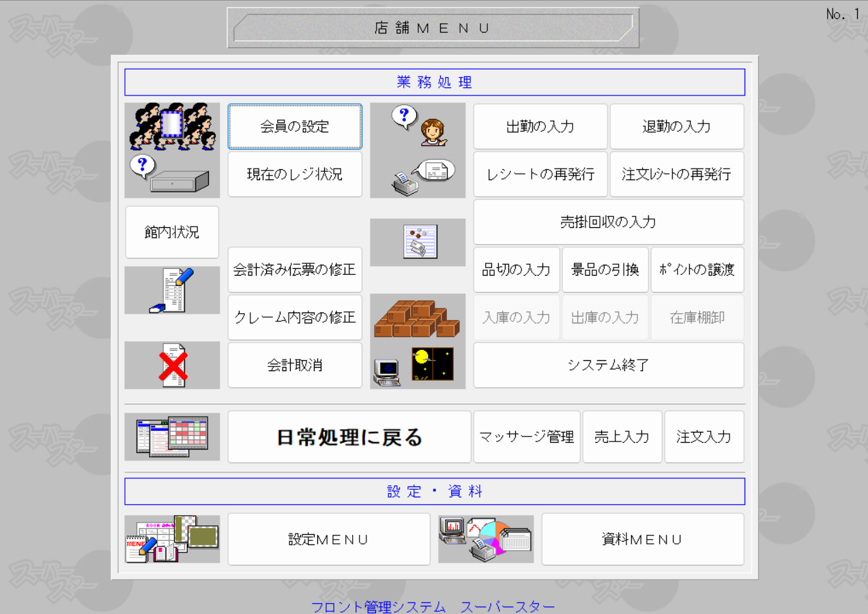The height and width of the screenshot is (614, 868).
Task: Click レシートの再発行
Action: coord(540,174)
